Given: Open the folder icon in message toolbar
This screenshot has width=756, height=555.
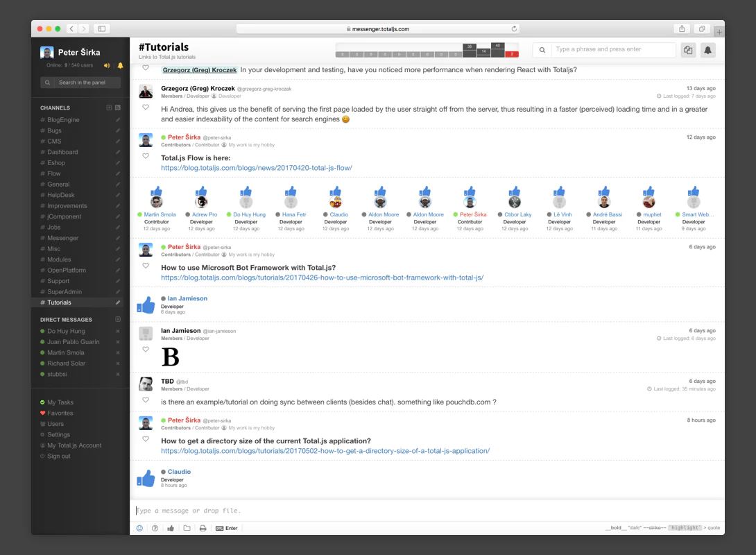Looking at the screenshot, I should [x=187, y=528].
